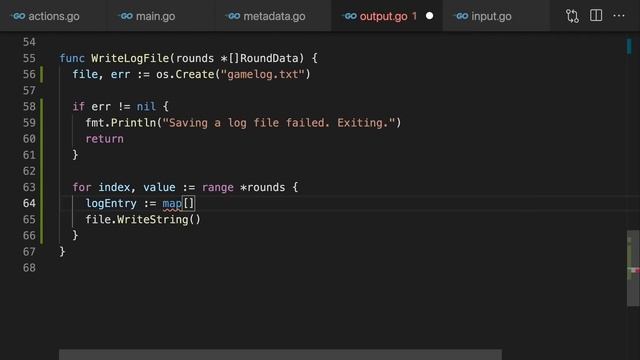Click the return keyword on line 60

[x=104, y=139]
